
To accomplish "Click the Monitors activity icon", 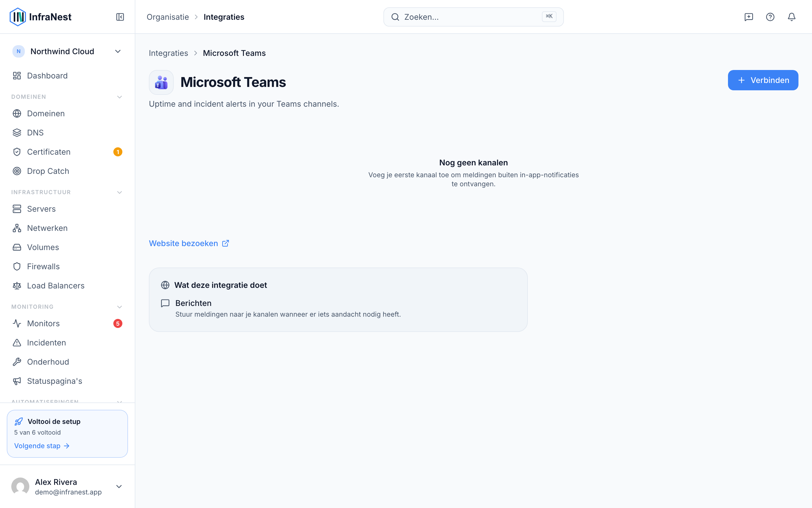I will click(x=17, y=323).
